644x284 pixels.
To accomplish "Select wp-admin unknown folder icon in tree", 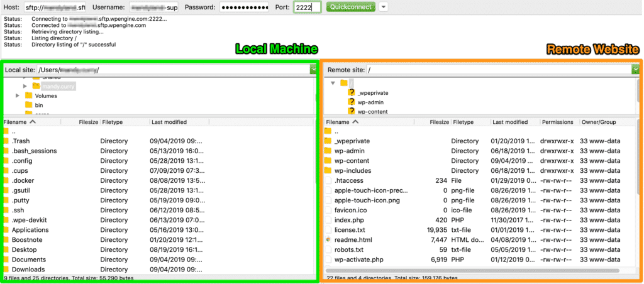I will pos(352,102).
